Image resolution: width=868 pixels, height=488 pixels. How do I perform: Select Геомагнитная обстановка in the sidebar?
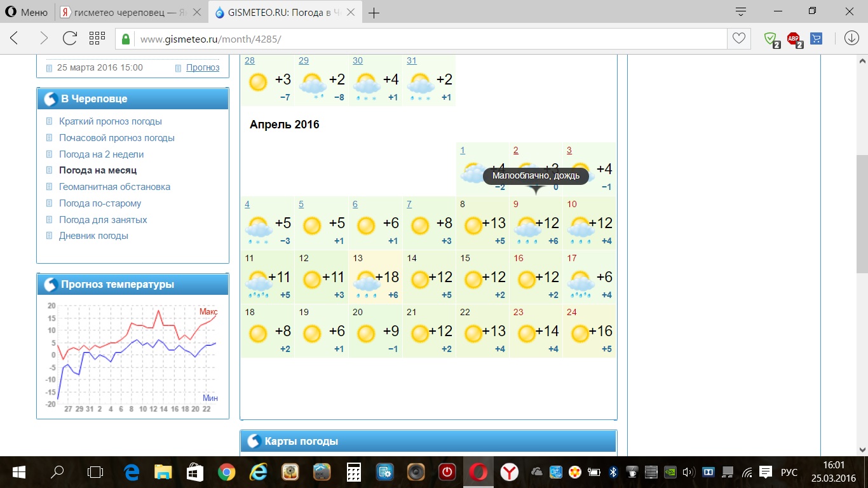pyautogui.click(x=114, y=187)
